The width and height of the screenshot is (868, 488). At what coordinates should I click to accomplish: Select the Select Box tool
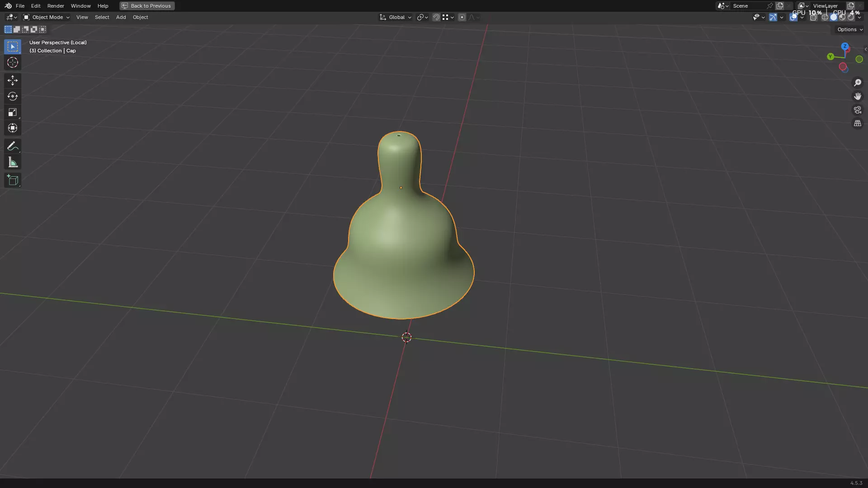[x=13, y=47]
